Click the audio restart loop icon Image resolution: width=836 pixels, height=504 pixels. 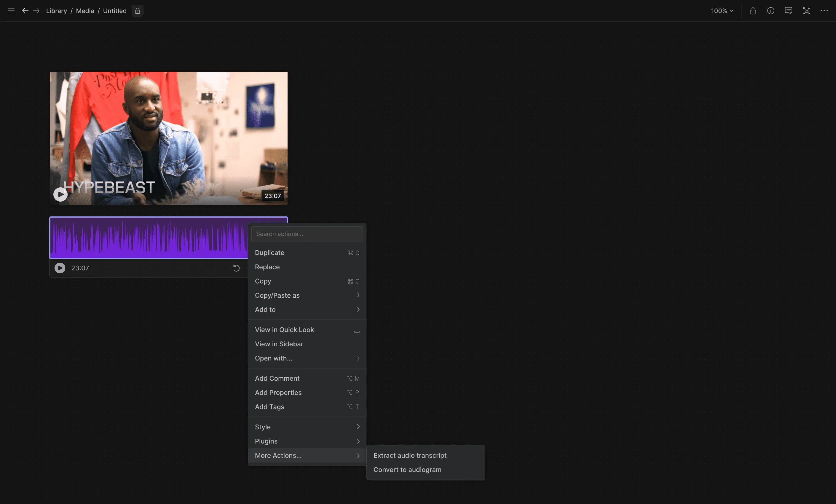coord(237,268)
